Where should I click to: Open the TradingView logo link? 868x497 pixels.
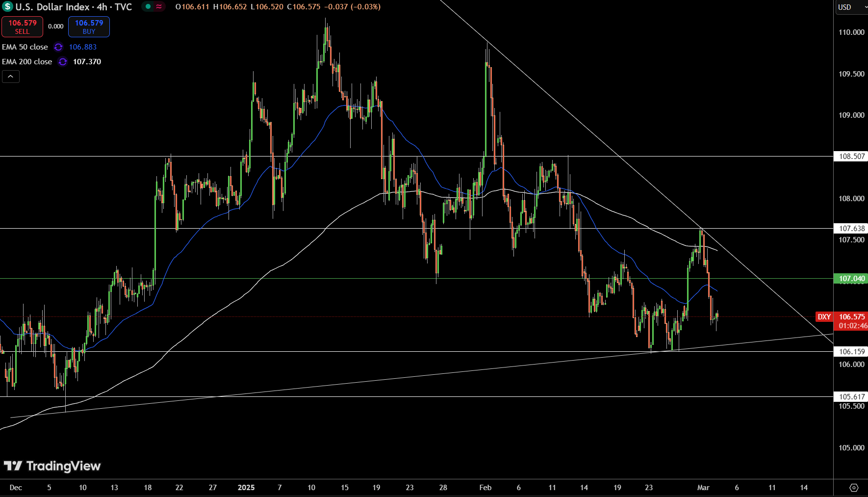[x=52, y=466]
